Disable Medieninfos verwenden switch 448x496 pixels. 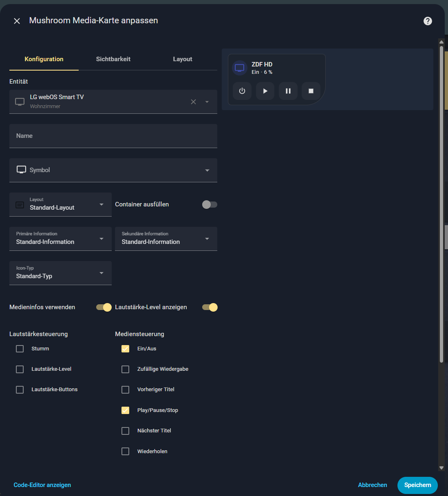click(x=104, y=307)
